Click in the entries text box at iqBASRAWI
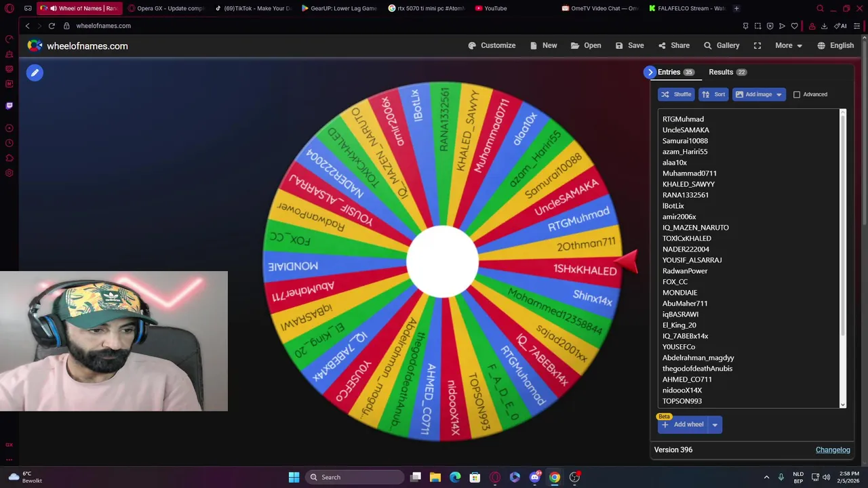This screenshot has height=488, width=868. coord(680,314)
